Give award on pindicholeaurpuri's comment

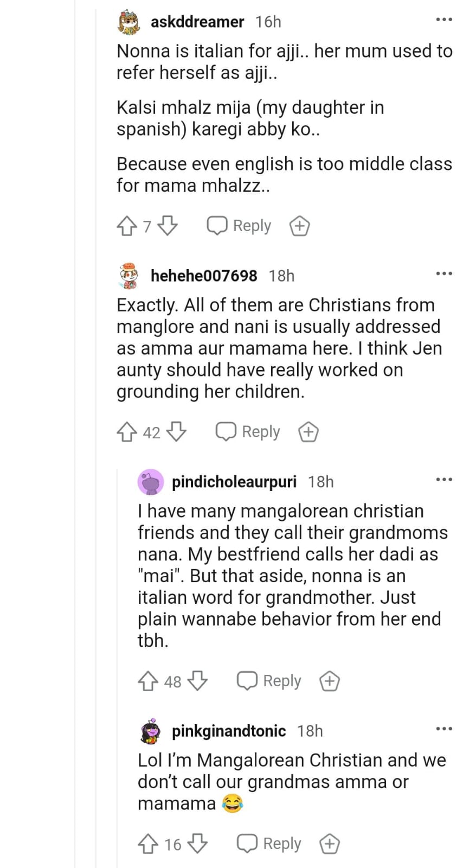(x=329, y=681)
